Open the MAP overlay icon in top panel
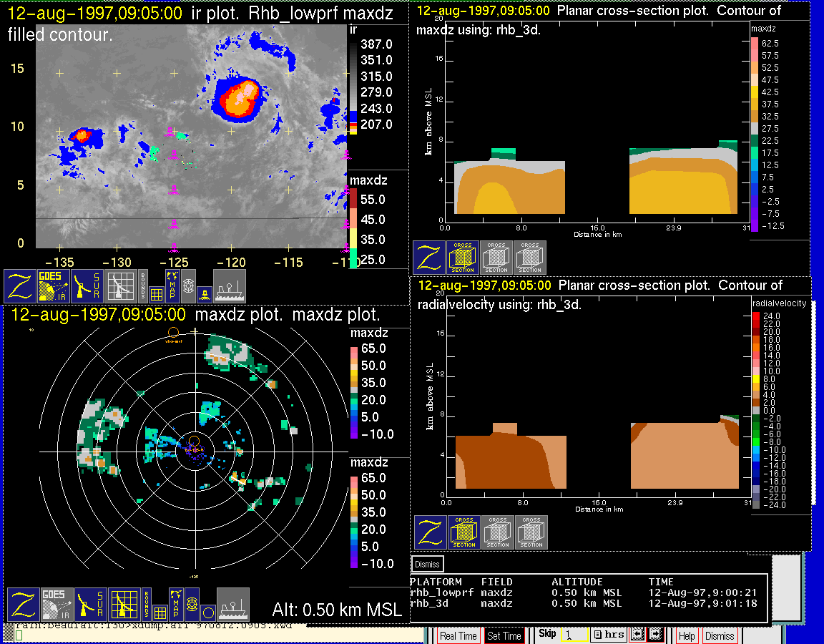 [172, 285]
